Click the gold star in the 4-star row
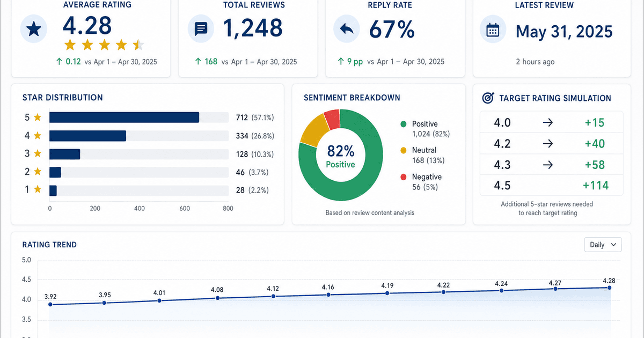The width and height of the screenshot is (644, 338). [x=38, y=135]
